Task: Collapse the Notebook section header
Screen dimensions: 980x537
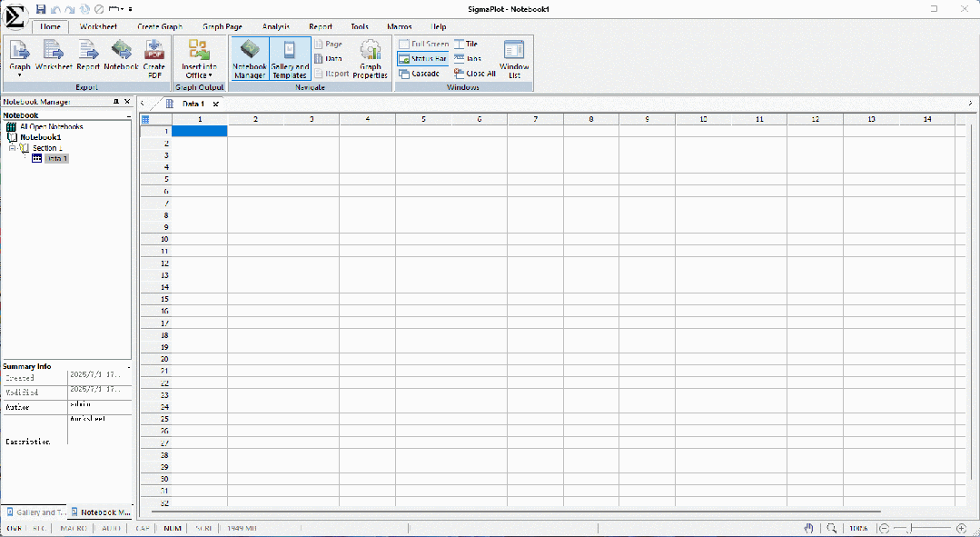Action: [129, 115]
